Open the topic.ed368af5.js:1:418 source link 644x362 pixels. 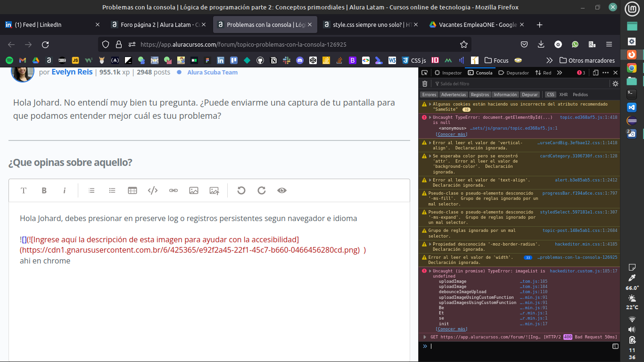tap(588, 117)
